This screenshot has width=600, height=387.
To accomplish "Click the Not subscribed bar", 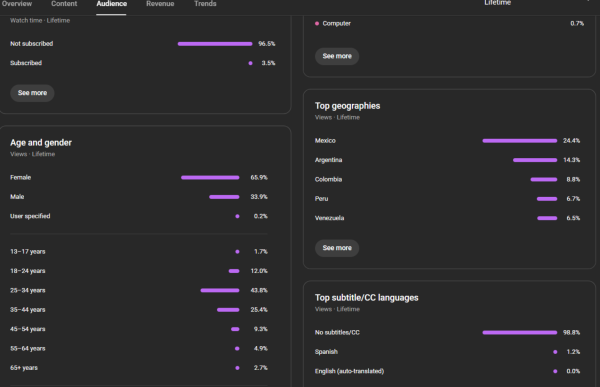I will [215, 44].
